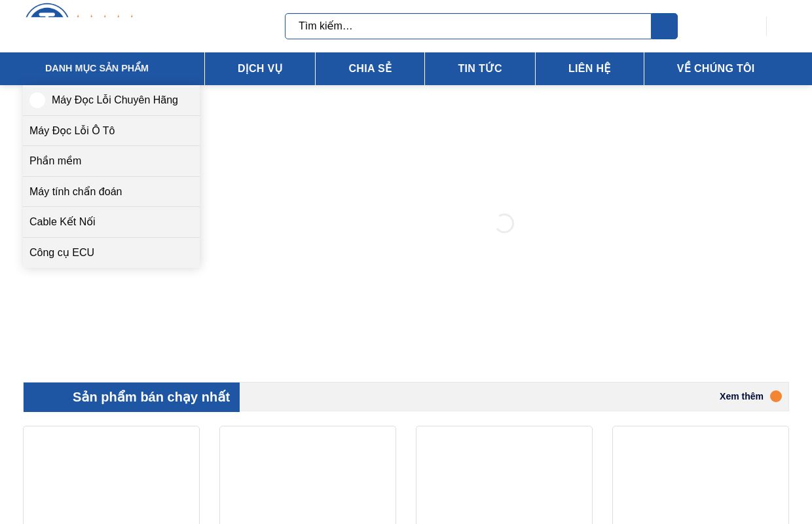Open Máy tính chẩn đoán category
Viewport: 812px width, 524px height.
coord(76,192)
